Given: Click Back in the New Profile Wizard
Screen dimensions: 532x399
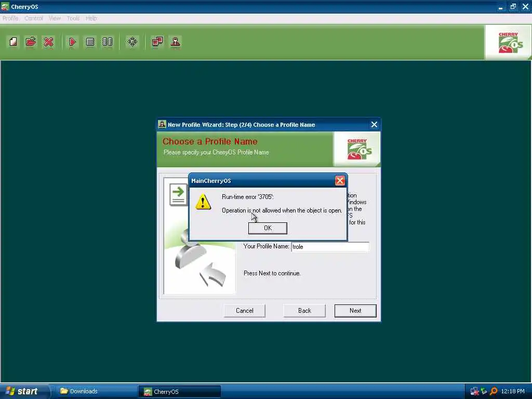Looking at the screenshot, I should (304, 311).
